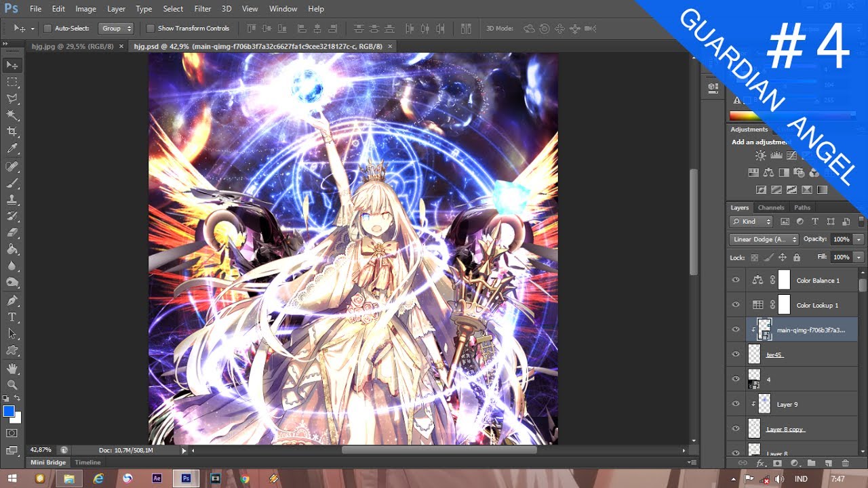The width and height of the screenshot is (868, 488).
Task: Select the Eraser tool
Action: tap(12, 233)
